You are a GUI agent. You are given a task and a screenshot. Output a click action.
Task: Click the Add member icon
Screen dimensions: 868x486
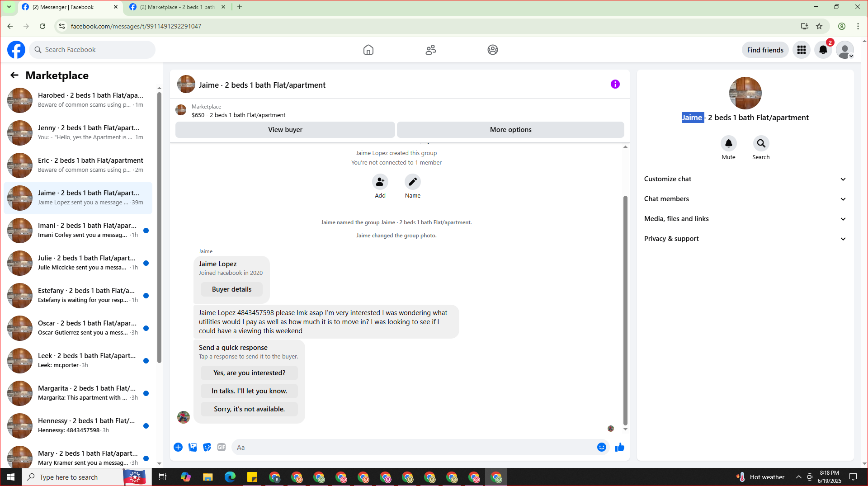[x=380, y=182]
